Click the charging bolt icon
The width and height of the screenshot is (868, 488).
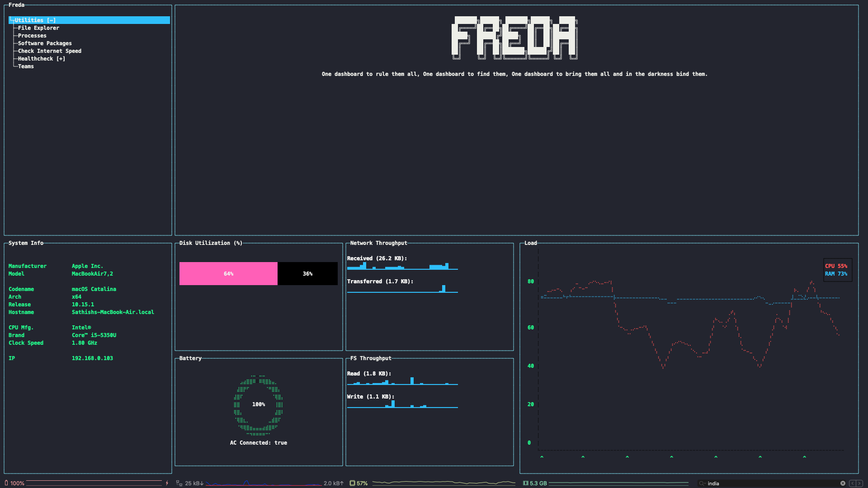[167, 483]
